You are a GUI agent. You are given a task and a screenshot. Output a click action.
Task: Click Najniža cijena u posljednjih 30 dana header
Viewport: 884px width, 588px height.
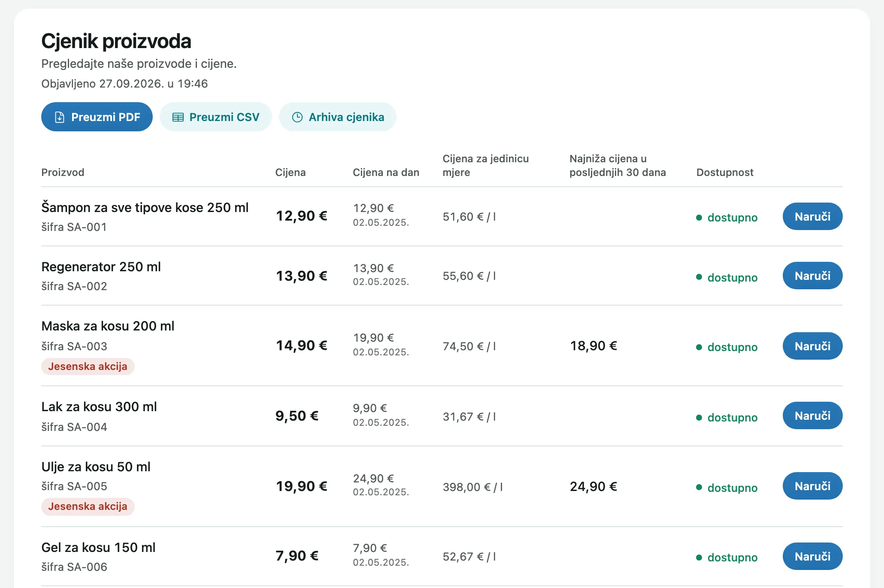tap(618, 166)
